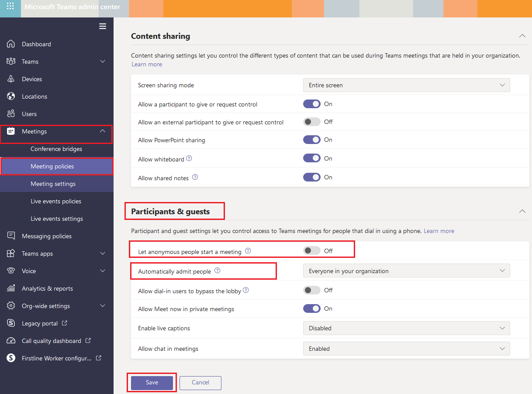Click the Participants & guests heading
Image resolution: width=532 pixels, height=394 pixels.
(x=170, y=212)
